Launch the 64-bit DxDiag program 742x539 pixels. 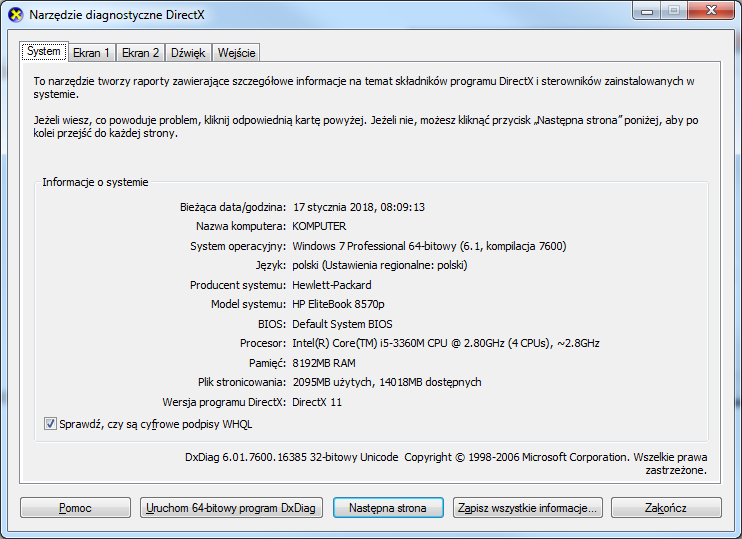coord(231,508)
